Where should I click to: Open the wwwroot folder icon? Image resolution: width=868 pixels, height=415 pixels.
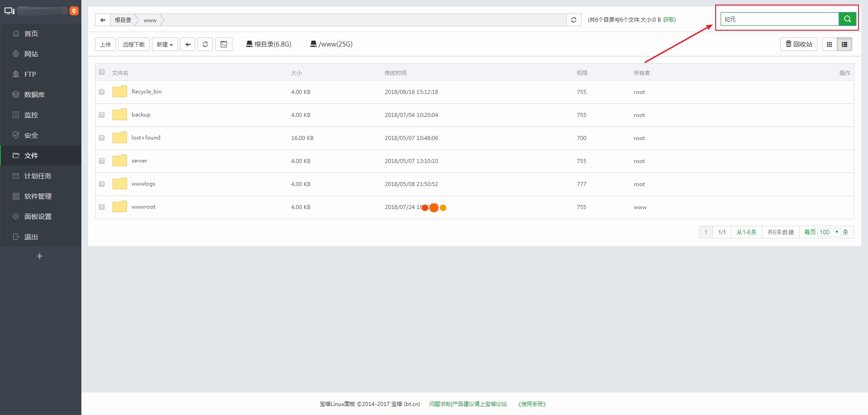click(x=120, y=207)
